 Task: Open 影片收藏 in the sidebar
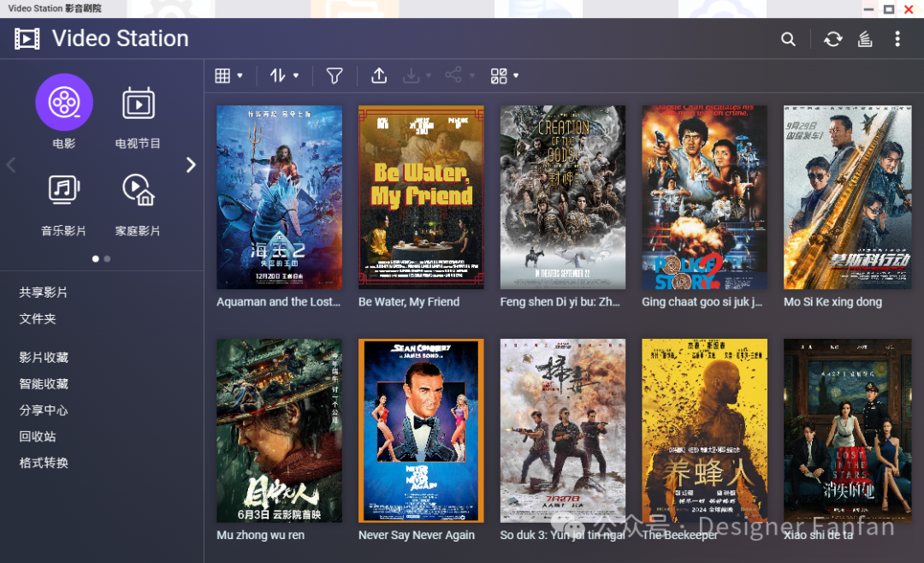[x=44, y=358]
